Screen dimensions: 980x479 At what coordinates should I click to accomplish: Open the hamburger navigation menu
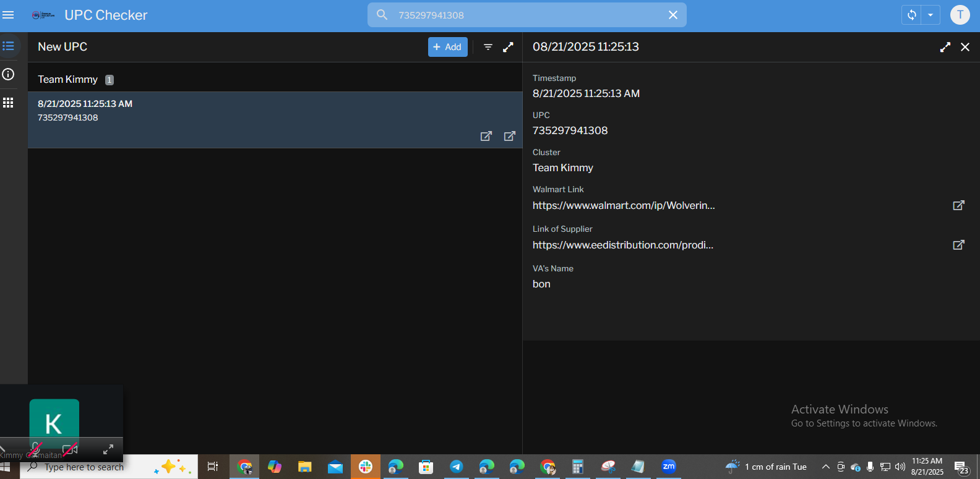[8, 15]
